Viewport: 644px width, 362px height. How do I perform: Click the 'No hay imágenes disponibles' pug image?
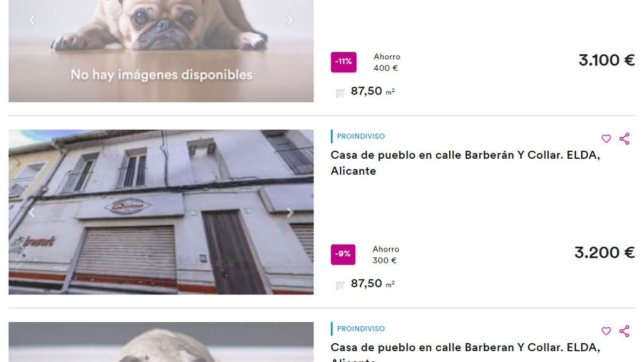coord(161,51)
